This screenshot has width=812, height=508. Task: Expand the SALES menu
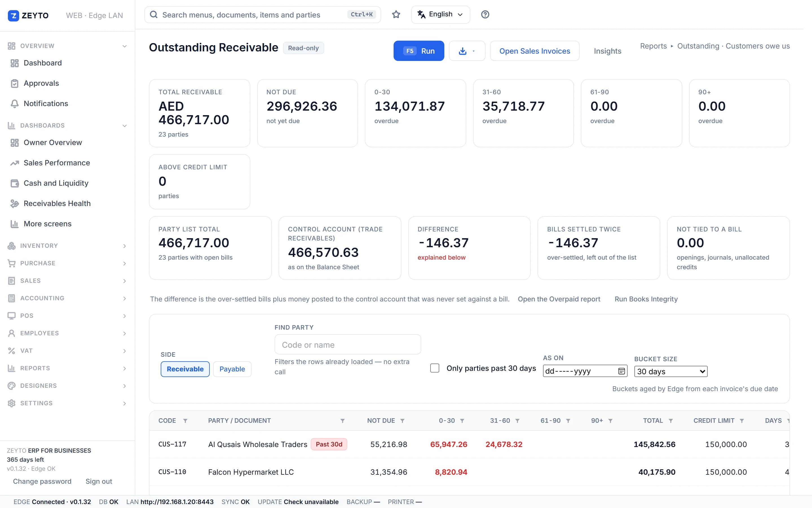(67, 281)
